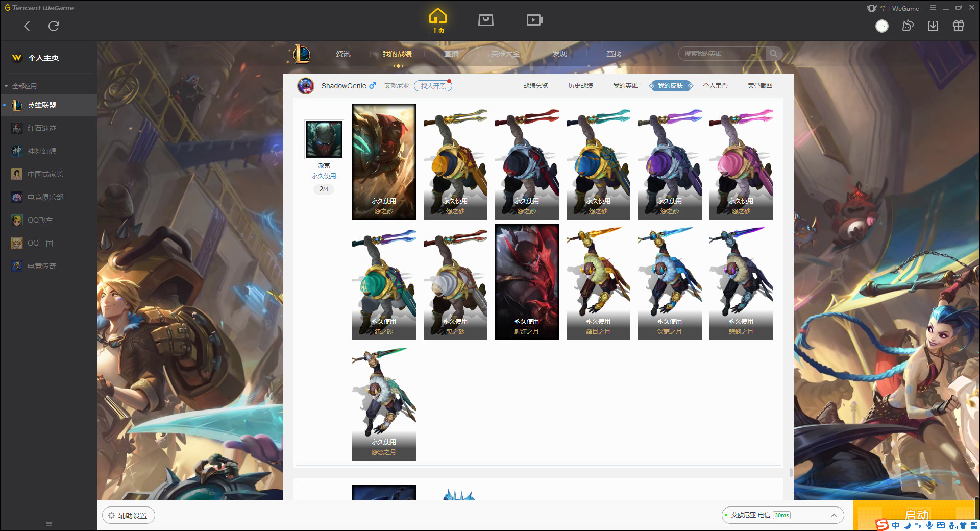Click the 艾欧尼亚 server label beside ShadowGenie
Image resolution: width=980 pixels, height=531 pixels.
tap(397, 86)
